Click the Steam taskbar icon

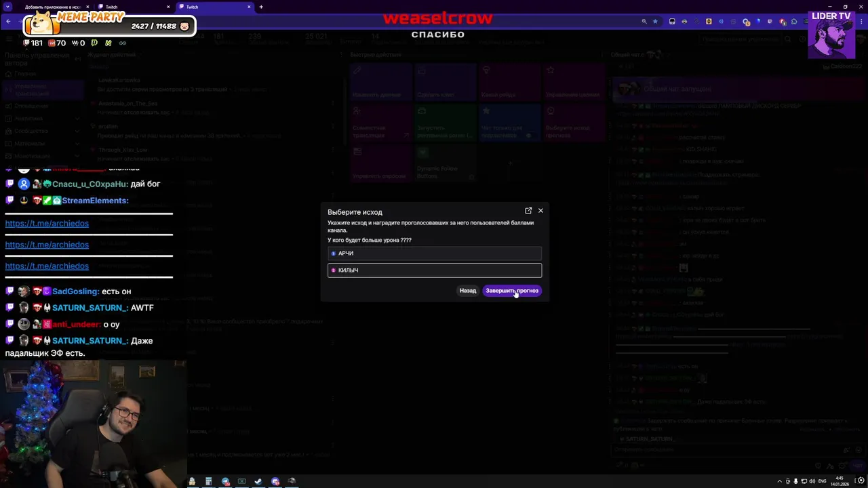click(258, 481)
